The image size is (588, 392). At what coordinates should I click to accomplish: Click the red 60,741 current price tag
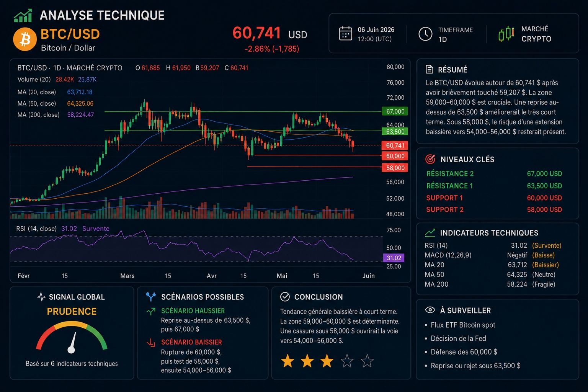[395, 145]
